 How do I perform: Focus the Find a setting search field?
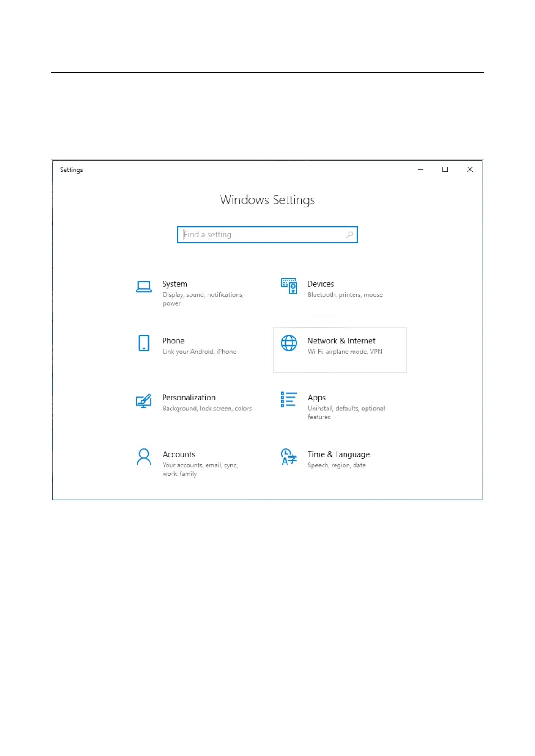267,235
